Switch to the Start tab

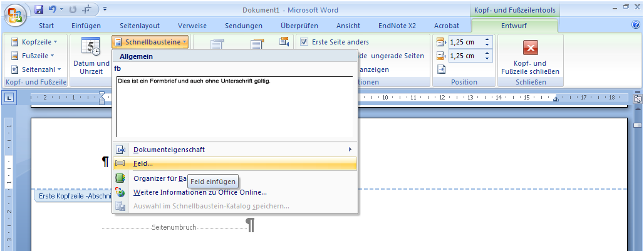(46, 26)
